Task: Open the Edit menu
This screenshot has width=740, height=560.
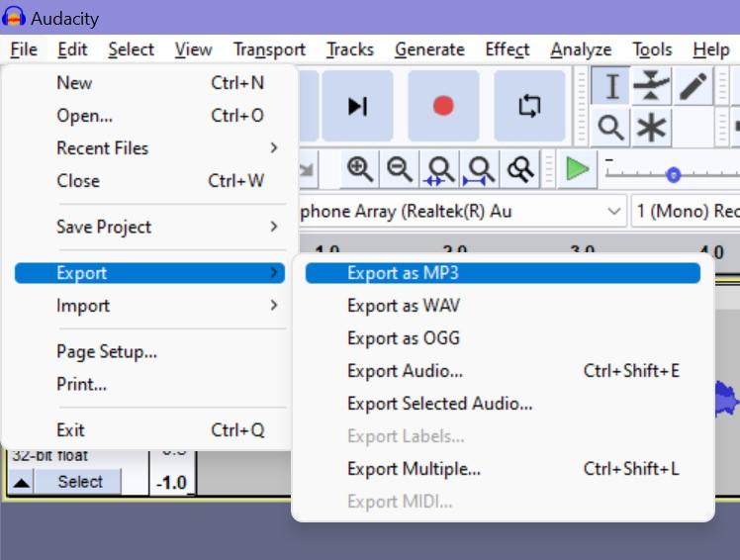Action: [72, 49]
